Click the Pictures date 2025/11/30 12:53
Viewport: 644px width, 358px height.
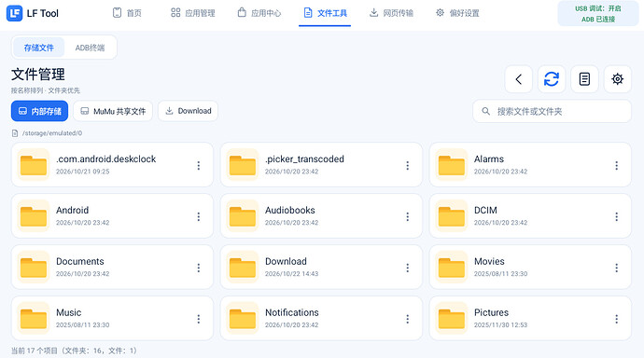(x=500, y=325)
